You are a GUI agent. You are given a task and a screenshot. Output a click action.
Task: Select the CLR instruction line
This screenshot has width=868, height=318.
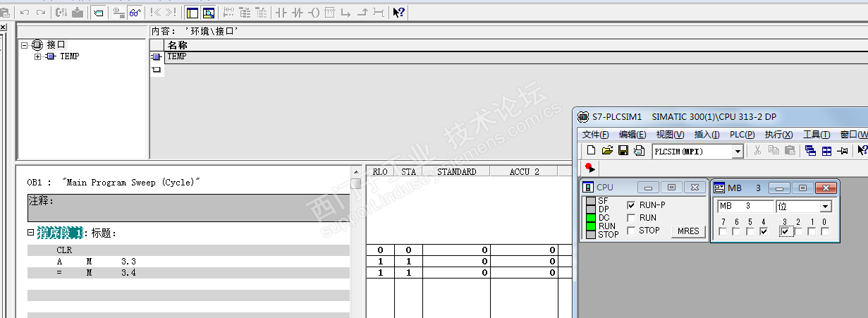click(x=188, y=250)
